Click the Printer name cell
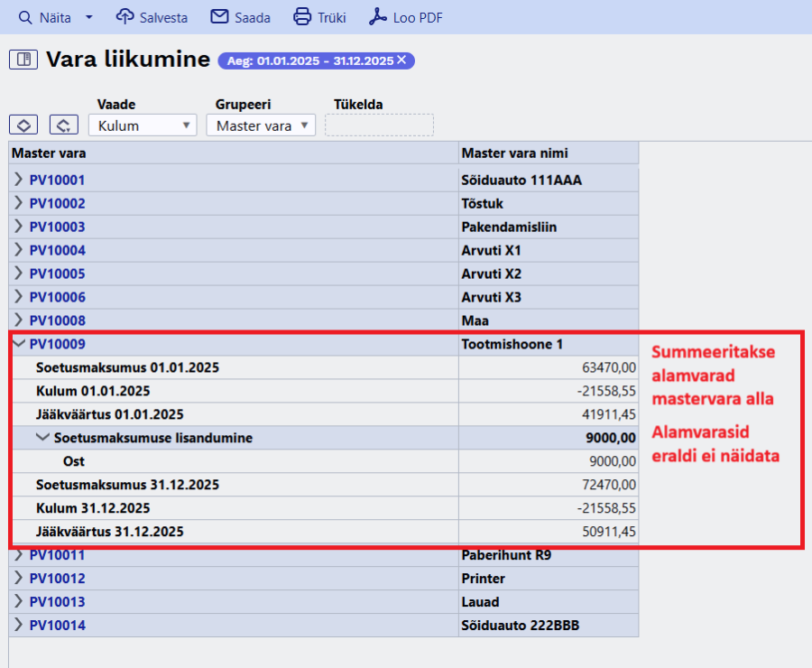This screenshot has width=812, height=668. point(549,579)
